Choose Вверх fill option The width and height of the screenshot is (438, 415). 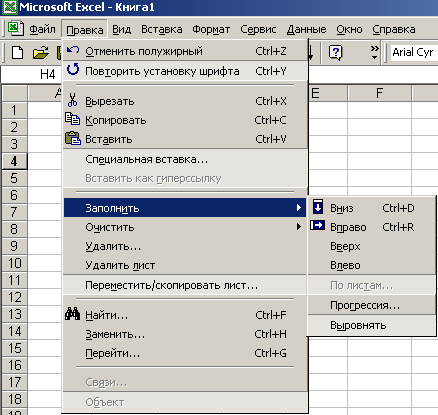pyautogui.click(x=372, y=246)
